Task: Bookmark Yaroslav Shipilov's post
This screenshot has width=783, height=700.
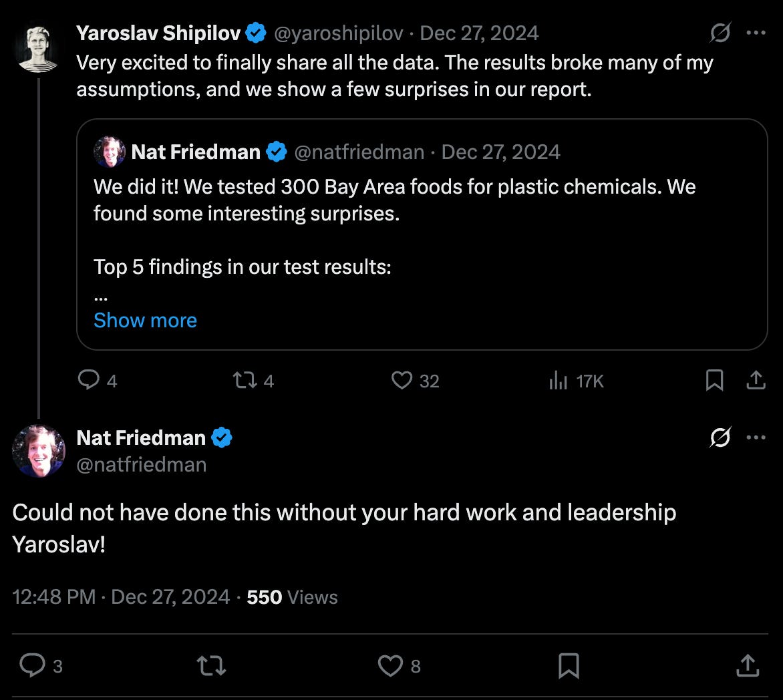Action: pyautogui.click(x=714, y=380)
